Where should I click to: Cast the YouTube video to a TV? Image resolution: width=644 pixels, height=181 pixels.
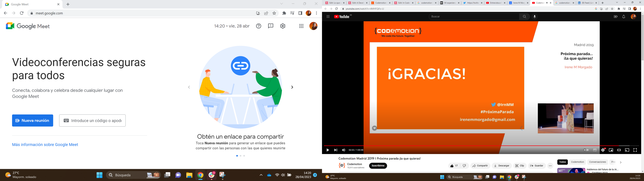pos(627,150)
